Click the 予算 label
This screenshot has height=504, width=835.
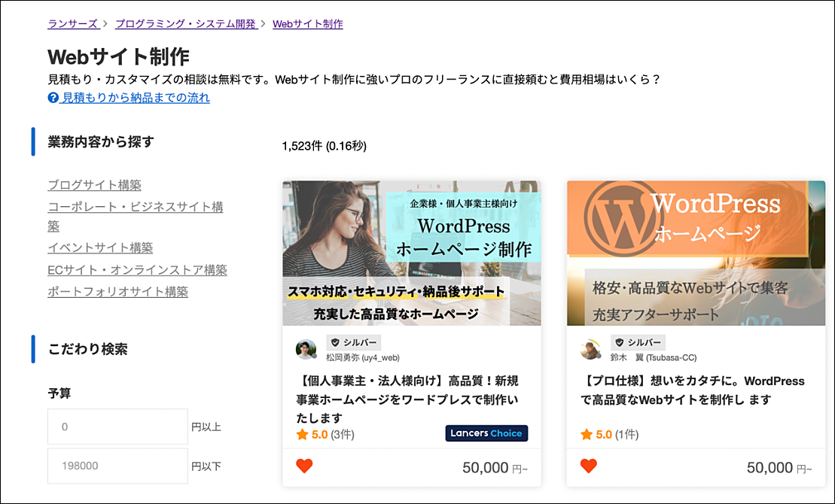pyautogui.click(x=59, y=394)
